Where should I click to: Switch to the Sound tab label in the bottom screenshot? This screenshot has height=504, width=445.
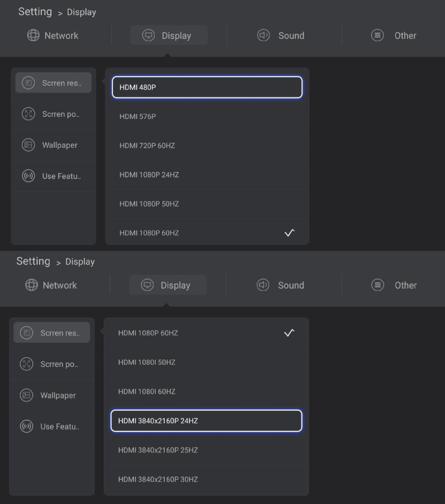291,285
